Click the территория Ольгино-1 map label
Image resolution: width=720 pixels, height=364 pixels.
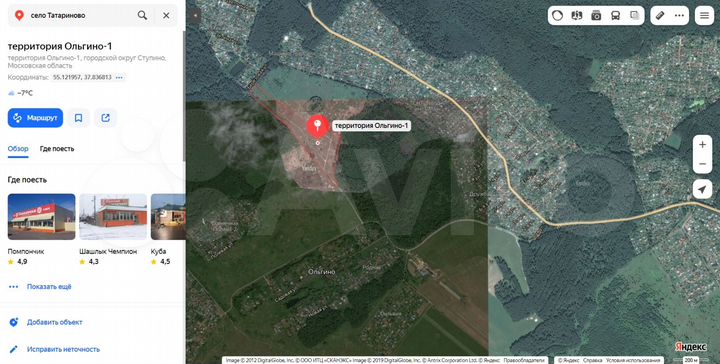point(371,126)
